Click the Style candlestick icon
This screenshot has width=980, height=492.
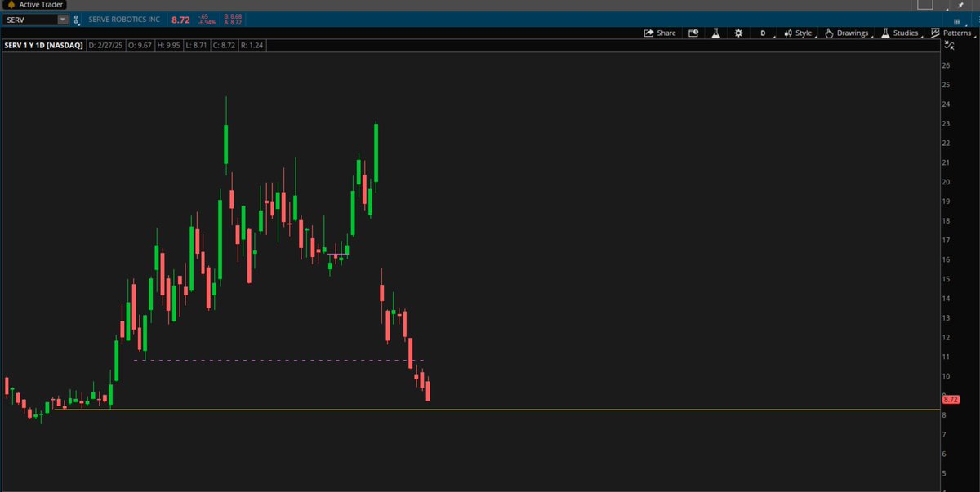[788, 33]
